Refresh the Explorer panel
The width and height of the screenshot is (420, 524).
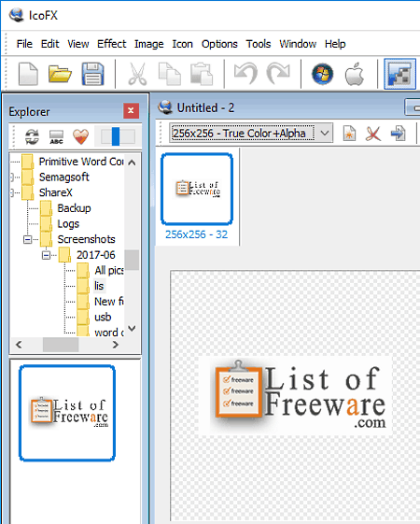(x=32, y=136)
